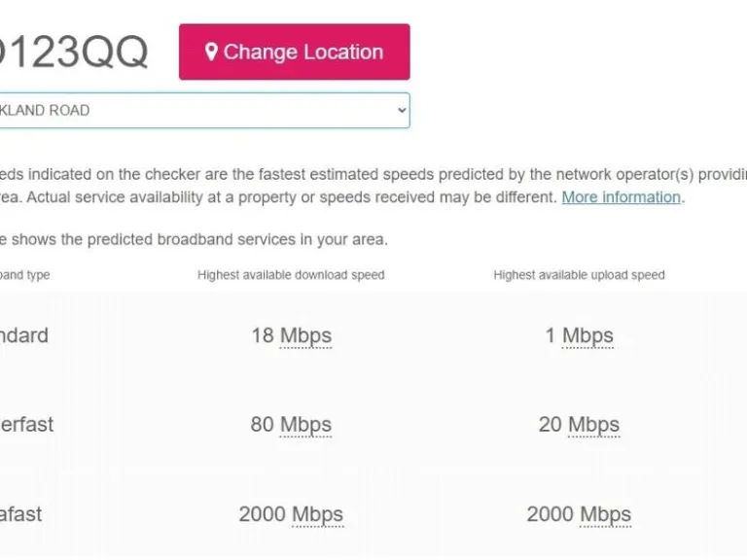Select the Mbps abbreviation beside 80
The width and height of the screenshot is (747, 560).
(x=305, y=425)
